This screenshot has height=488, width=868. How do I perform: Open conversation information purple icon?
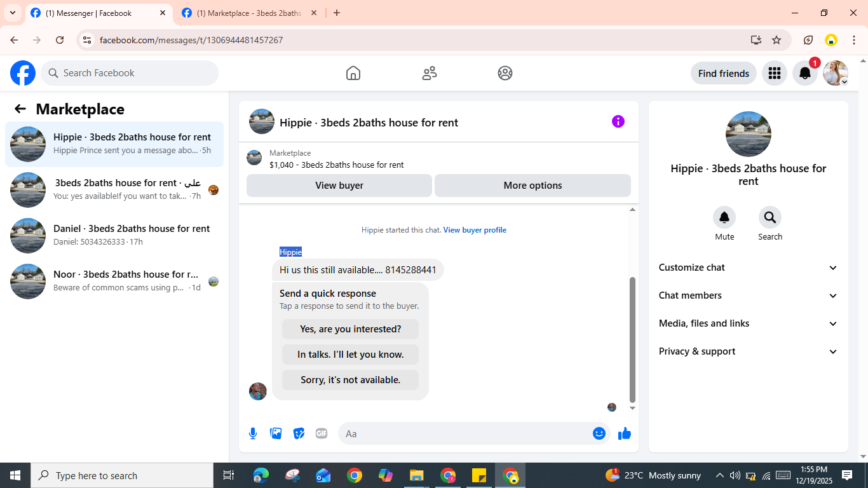pyautogui.click(x=618, y=121)
